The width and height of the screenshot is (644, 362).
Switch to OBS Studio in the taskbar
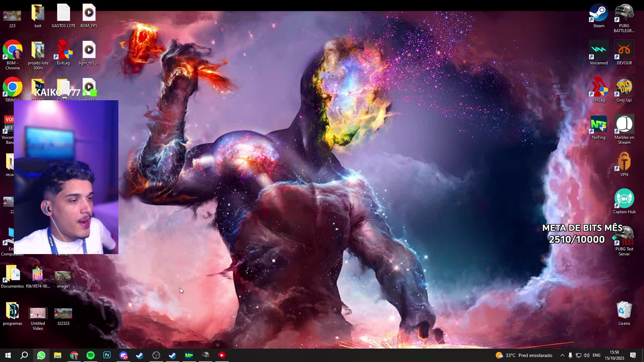156,355
